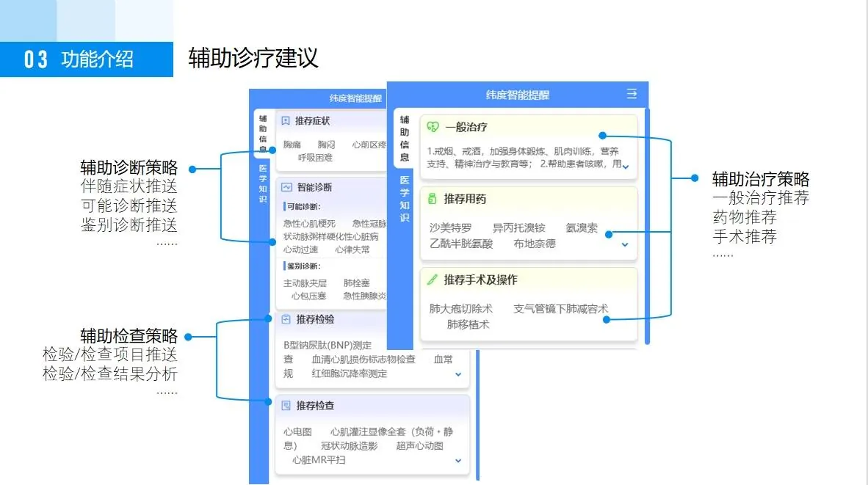868x485 pixels.
Task: Click the 推荐检验 card icon
Action: coord(286,319)
